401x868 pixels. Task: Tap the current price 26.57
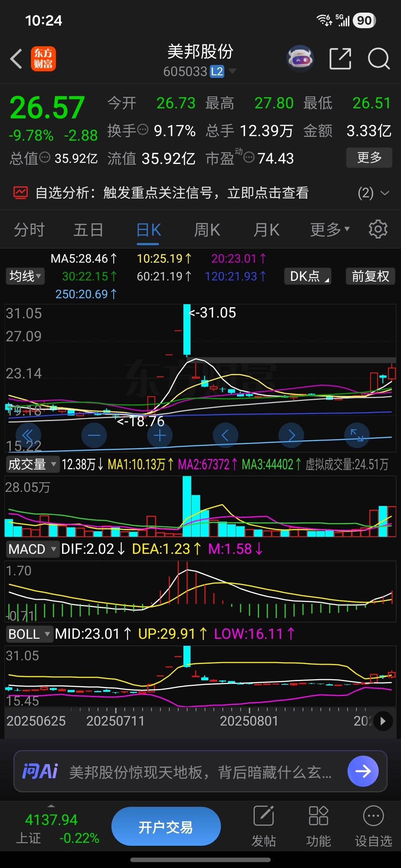click(x=47, y=108)
